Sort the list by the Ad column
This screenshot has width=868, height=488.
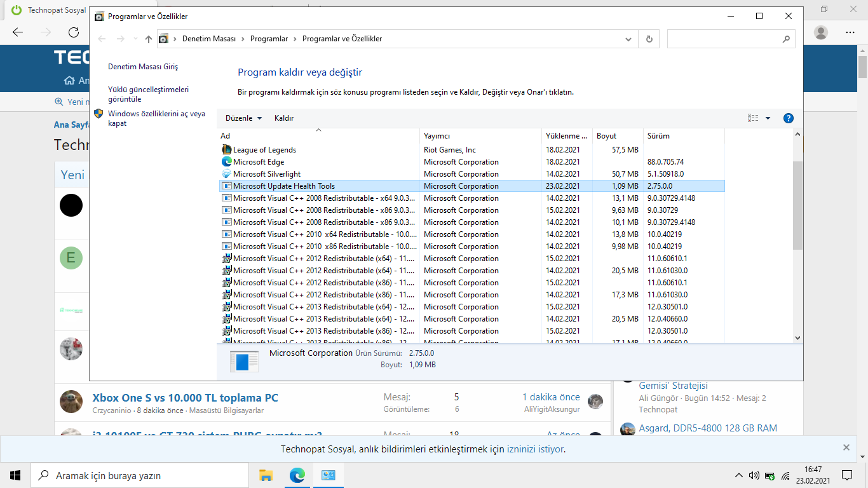318,136
